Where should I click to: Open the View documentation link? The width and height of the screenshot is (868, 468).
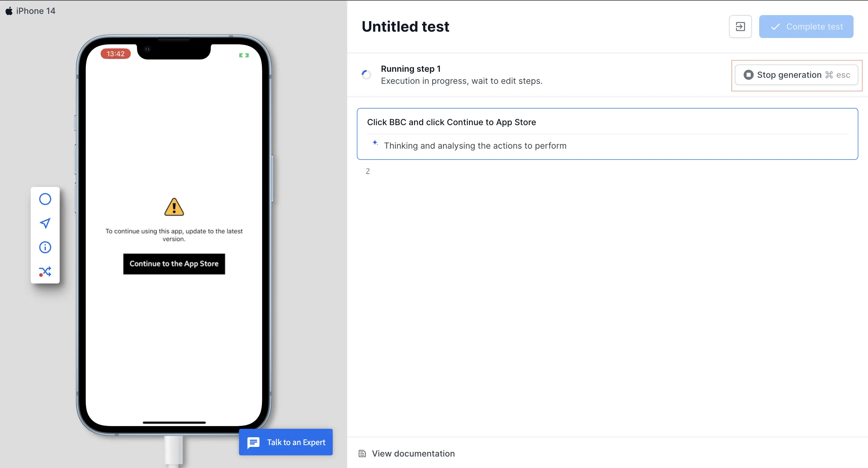(413, 454)
